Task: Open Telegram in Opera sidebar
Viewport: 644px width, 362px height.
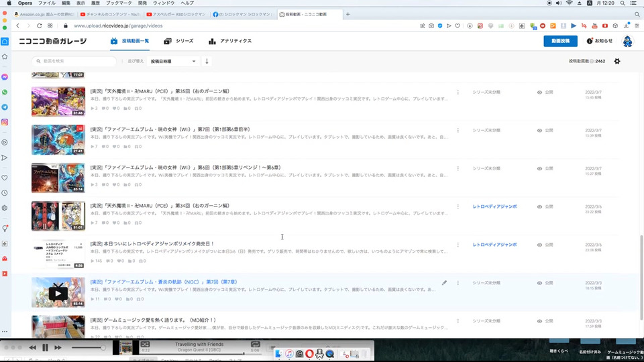Action: point(5,107)
